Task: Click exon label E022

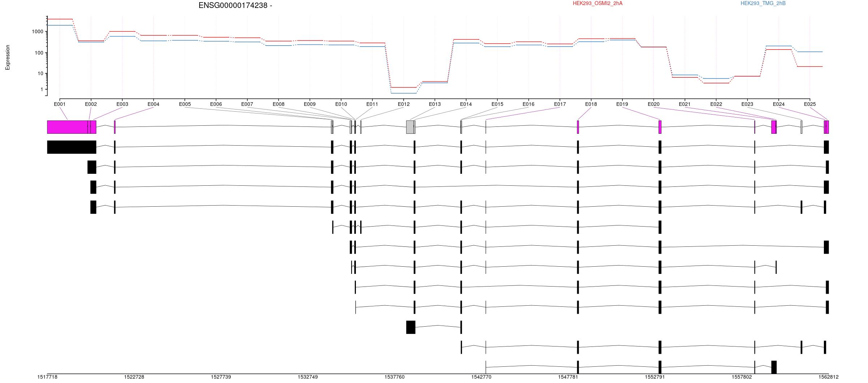Action: click(716, 104)
